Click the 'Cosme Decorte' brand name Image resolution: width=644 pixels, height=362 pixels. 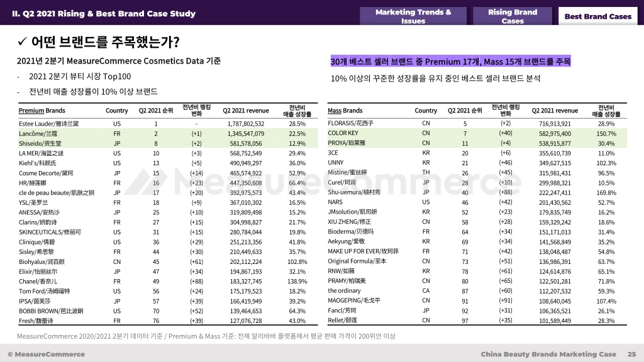pyautogui.click(x=45, y=173)
